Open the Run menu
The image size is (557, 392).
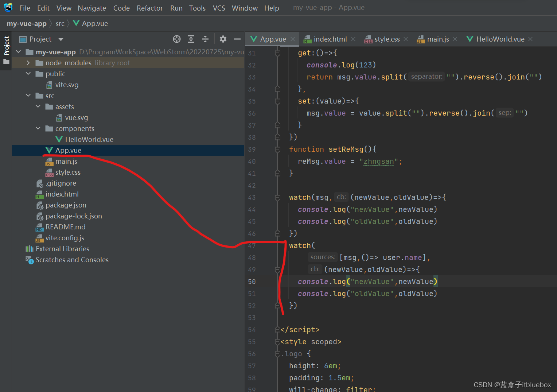(x=176, y=8)
